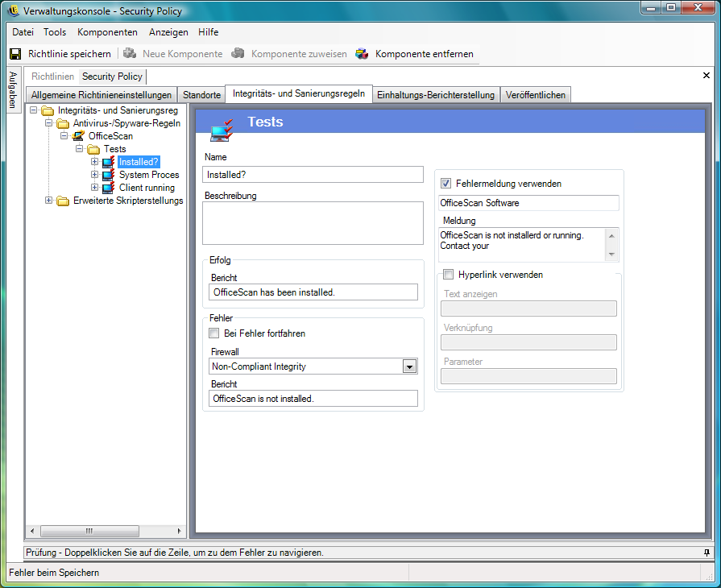The height and width of the screenshot is (588, 721).
Task: Open the Aufgaben side panel tab
Action: click(13, 89)
